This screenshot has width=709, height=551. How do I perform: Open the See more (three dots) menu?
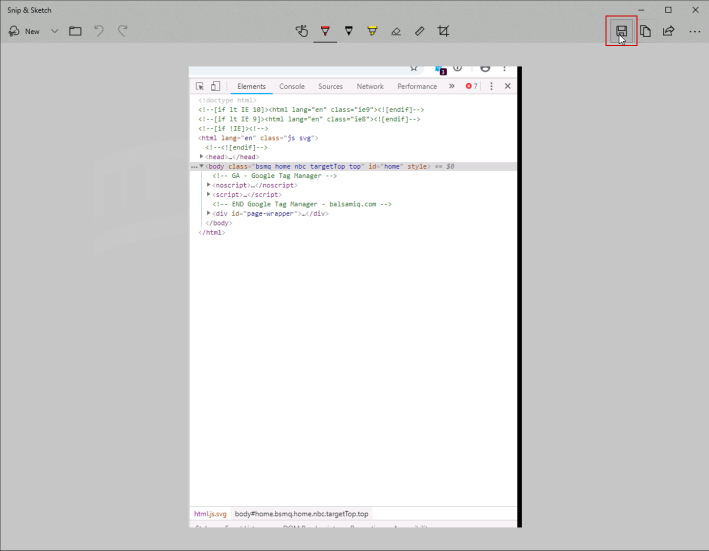695,31
